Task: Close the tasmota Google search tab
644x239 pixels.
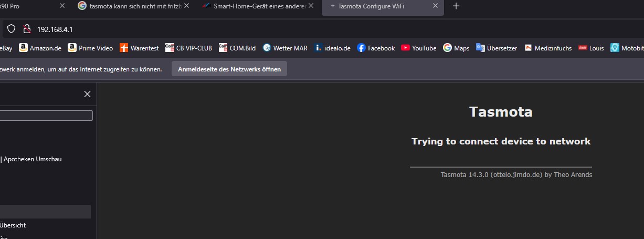Action: coord(186,6)
